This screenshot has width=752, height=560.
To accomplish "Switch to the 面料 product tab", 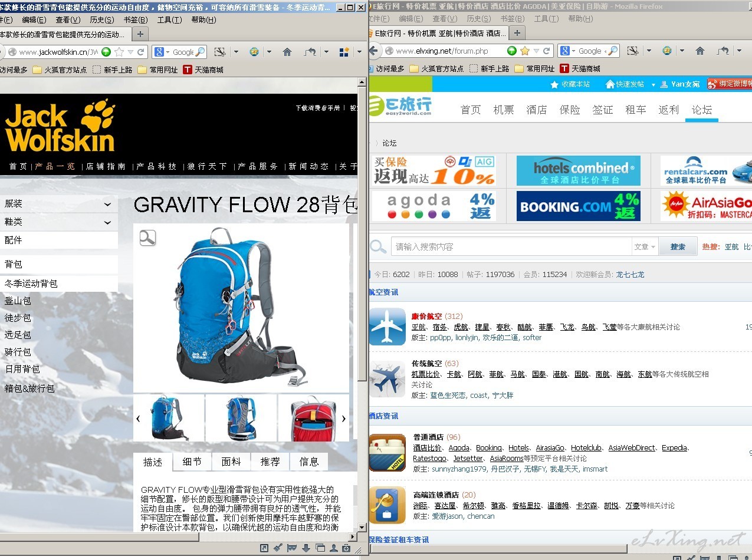I will (231, 462).
